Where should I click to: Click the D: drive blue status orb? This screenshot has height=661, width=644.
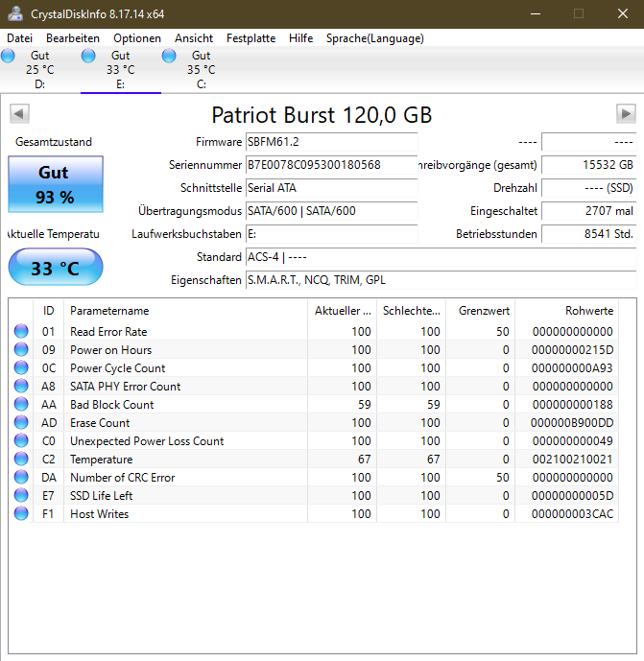coord(8,56)
